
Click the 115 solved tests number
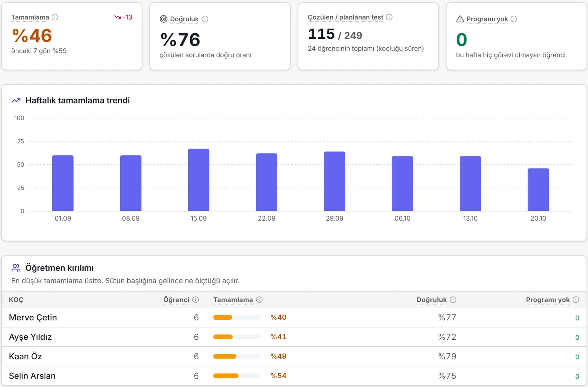(x=321, y=34)
